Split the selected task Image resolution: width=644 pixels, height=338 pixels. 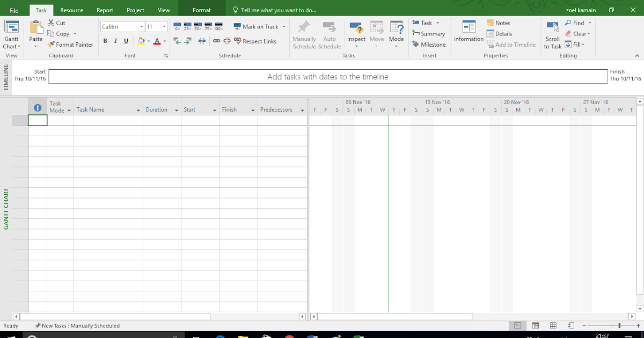click(201, 41)
